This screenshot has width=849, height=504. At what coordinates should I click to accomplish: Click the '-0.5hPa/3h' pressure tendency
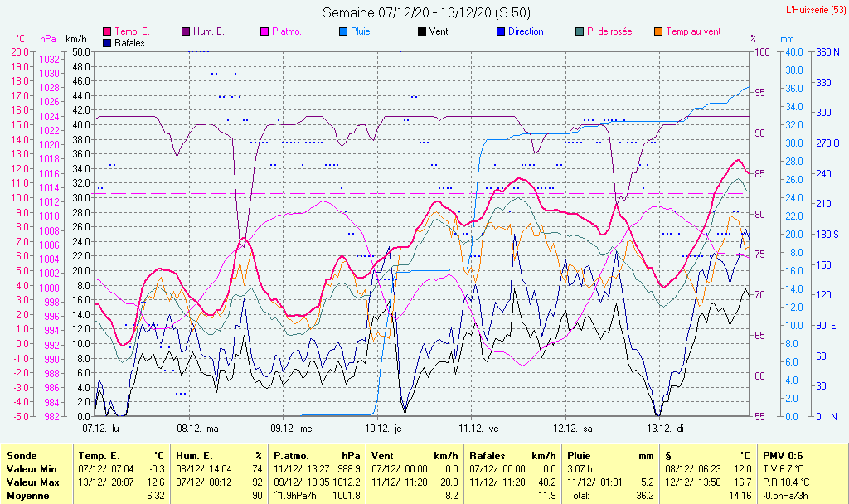786,496
